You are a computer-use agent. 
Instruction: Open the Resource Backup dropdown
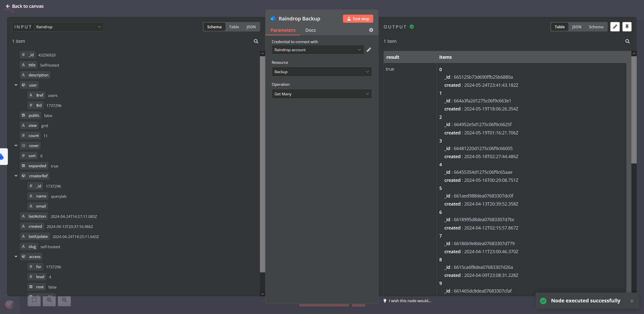pos(322,72)
